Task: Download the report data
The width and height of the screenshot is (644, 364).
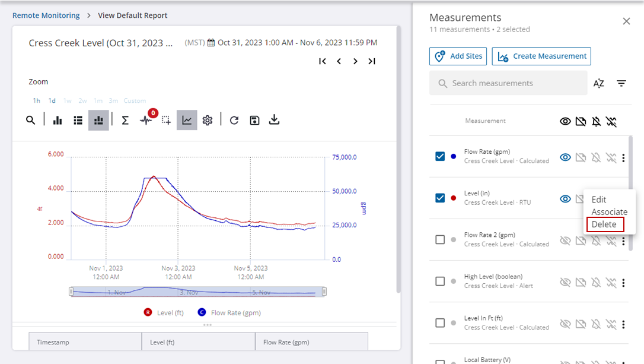Action: (x=274, y=121)
